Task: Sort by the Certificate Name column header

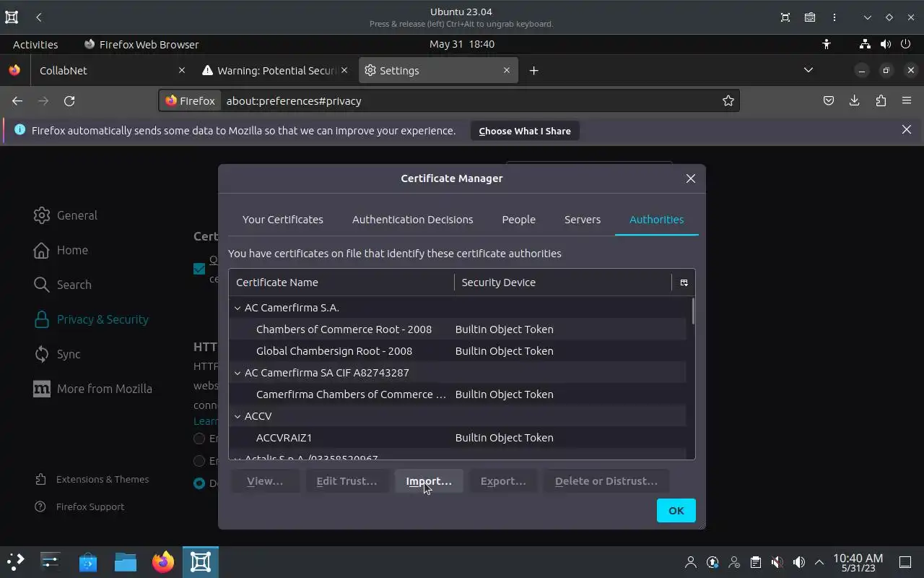Action: pos(341,282)
